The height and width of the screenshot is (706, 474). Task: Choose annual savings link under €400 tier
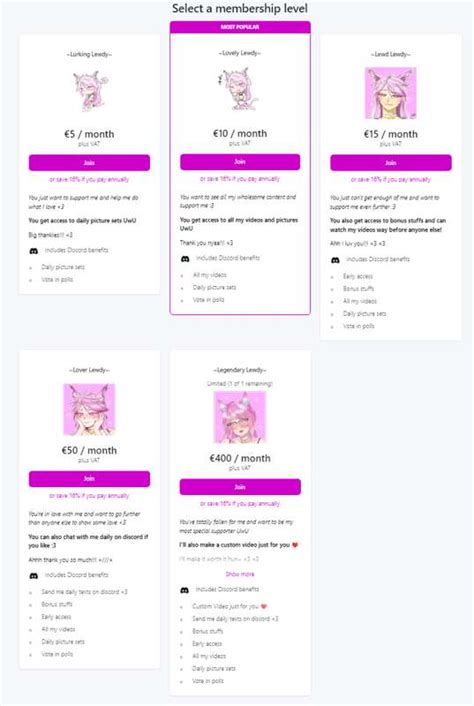[x=240, y=503]
